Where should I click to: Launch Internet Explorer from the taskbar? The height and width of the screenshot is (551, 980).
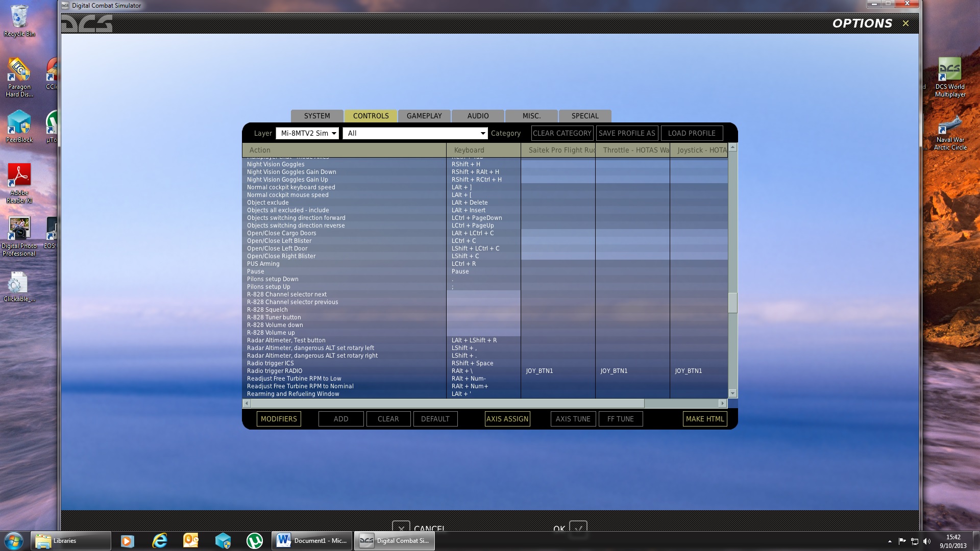[160, 541]
